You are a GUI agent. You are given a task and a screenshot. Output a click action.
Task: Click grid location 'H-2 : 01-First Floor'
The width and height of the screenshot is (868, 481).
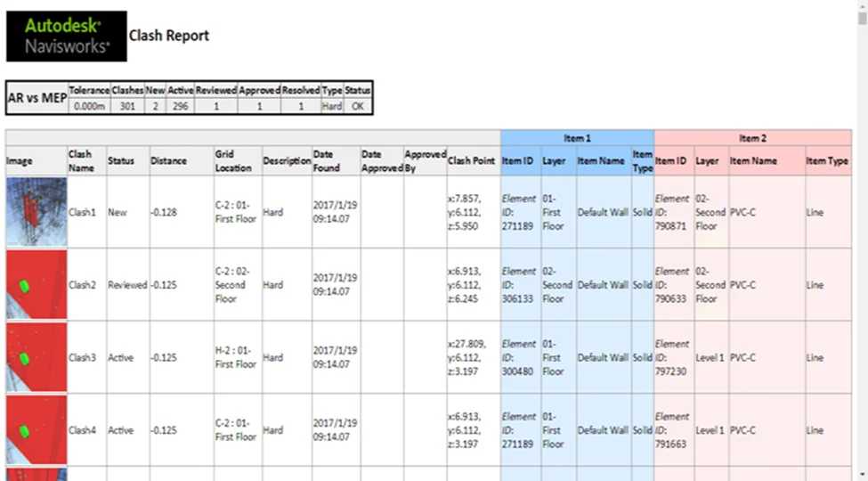tap(236, 357)
